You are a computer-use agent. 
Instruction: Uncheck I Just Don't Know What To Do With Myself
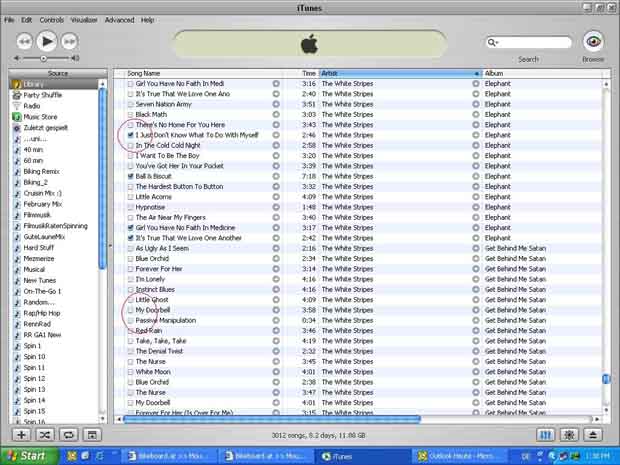click(130, 135)
